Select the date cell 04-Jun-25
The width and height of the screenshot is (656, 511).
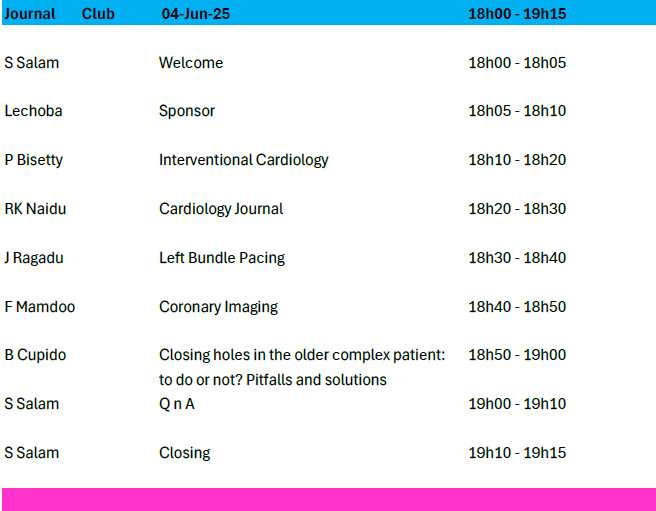pos(198,14)
